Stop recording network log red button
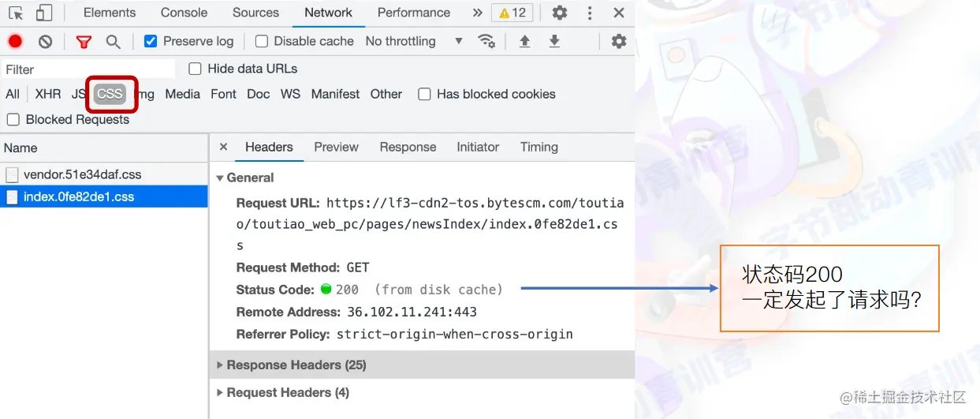The image size is (980, 419). [15, 41]
